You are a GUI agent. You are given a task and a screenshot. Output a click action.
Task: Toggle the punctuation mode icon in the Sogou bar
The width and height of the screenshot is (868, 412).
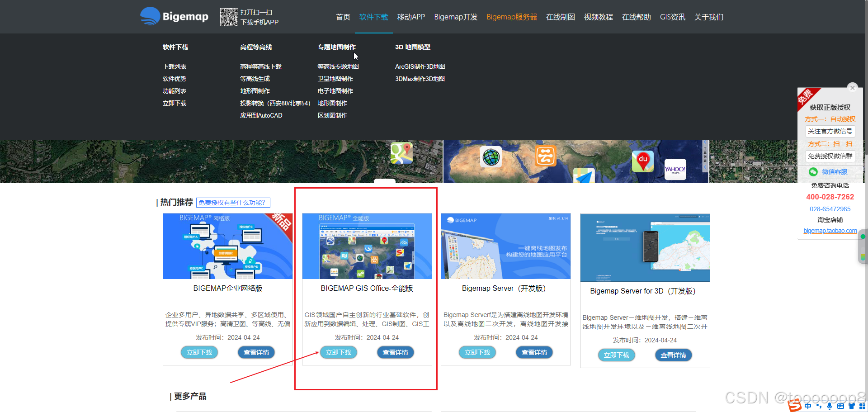[819, 406]
